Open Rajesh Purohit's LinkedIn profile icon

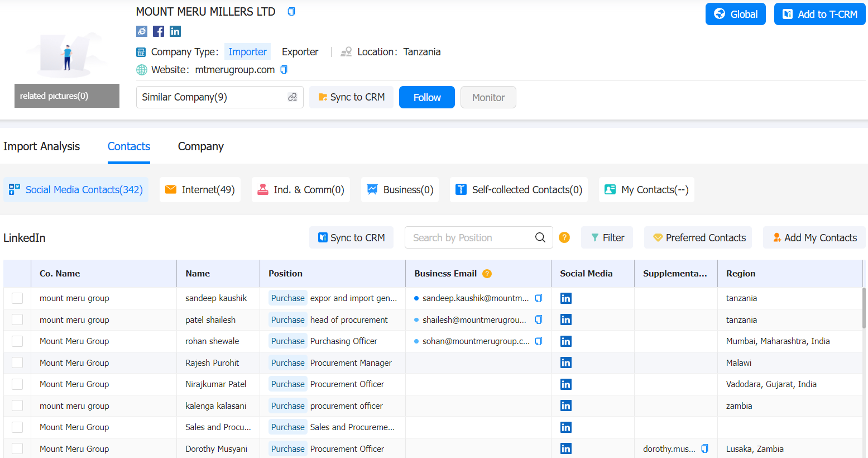coord(566,362)
